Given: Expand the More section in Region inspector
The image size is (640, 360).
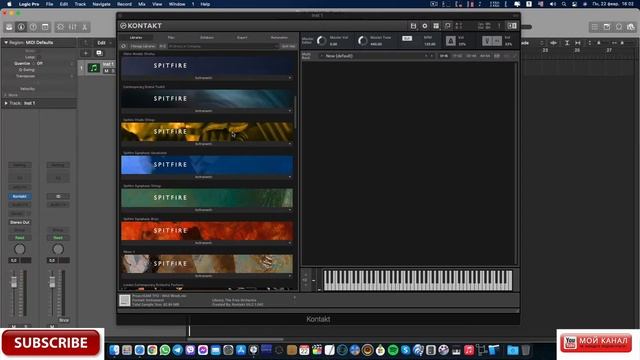Looking at the screenshot, I should point(6,95).
